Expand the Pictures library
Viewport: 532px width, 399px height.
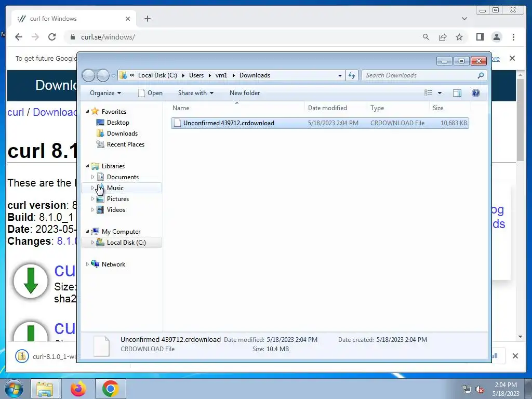[92, 199]
